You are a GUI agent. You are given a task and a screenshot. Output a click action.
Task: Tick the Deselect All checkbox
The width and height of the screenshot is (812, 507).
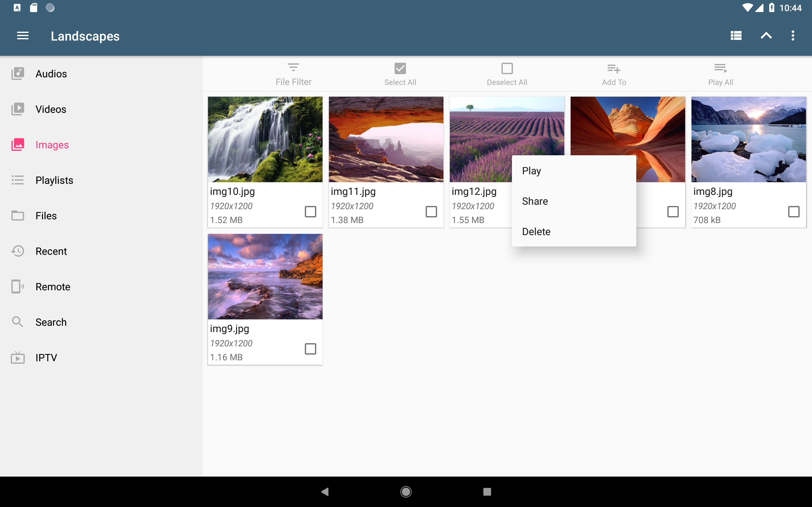point(507,69)
